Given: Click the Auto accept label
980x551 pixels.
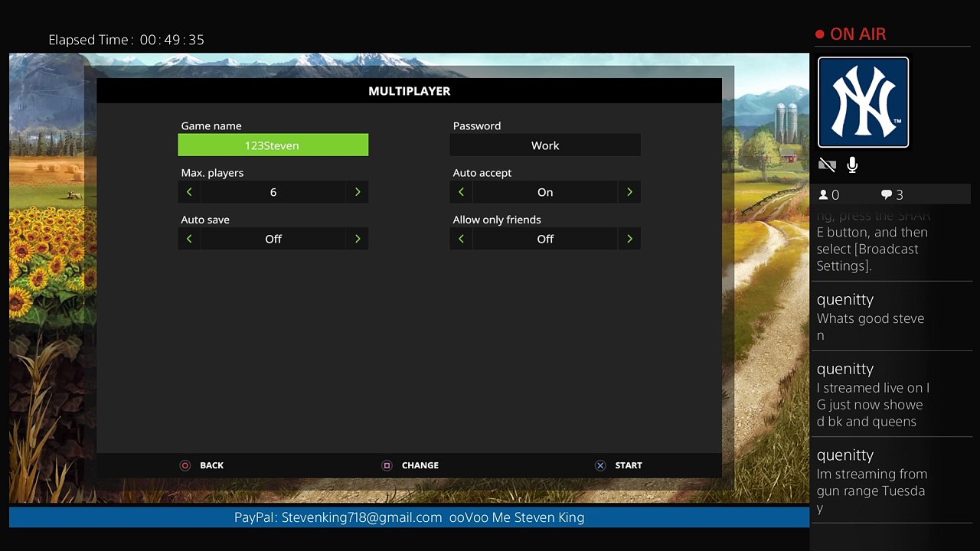Looking at the screenshot, I should pos(482,173).
